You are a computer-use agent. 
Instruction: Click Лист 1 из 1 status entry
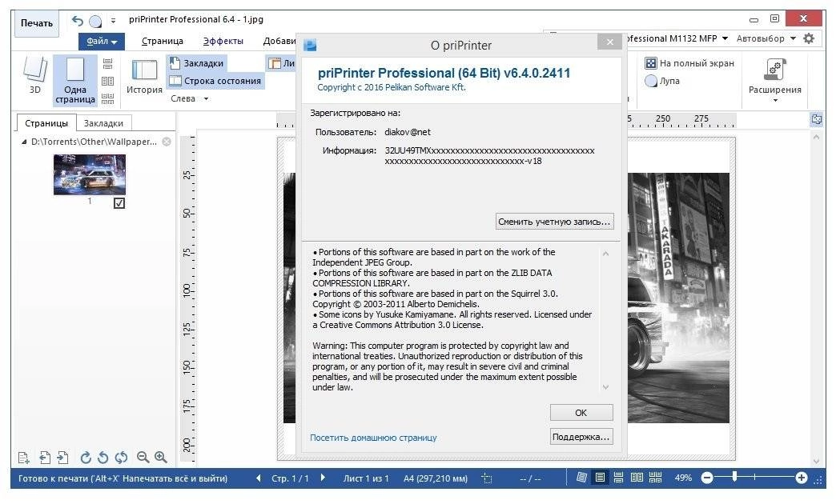[366, 478]
